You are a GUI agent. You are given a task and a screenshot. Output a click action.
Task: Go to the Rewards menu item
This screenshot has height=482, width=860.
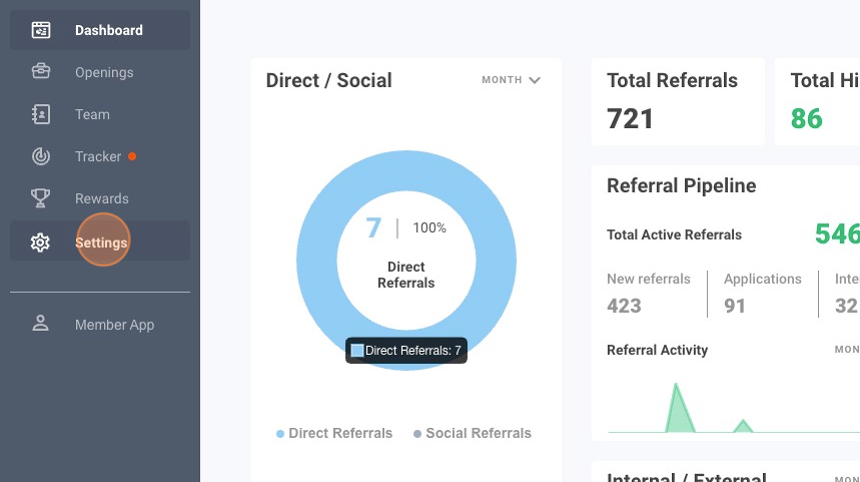tap(102, 198)
